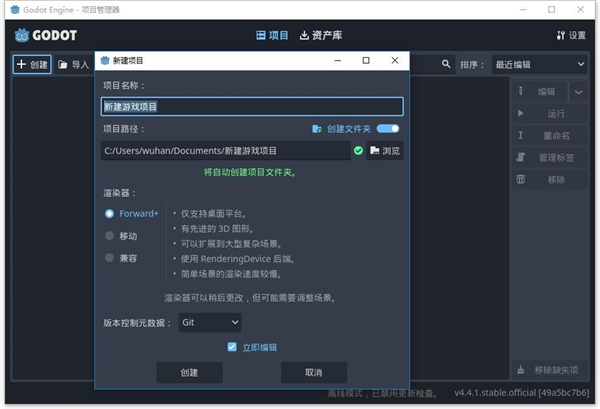Click version text v4.4.1.stable.official

tap(522, 393)
